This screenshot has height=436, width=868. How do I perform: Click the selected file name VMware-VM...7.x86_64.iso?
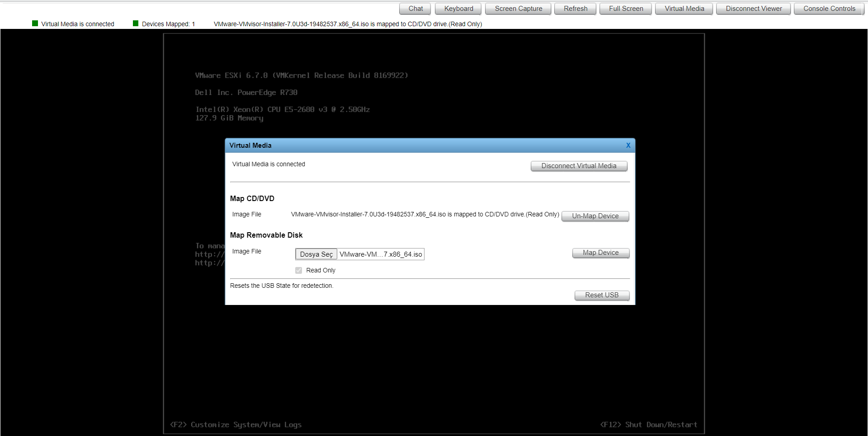[x=381, y=254]
